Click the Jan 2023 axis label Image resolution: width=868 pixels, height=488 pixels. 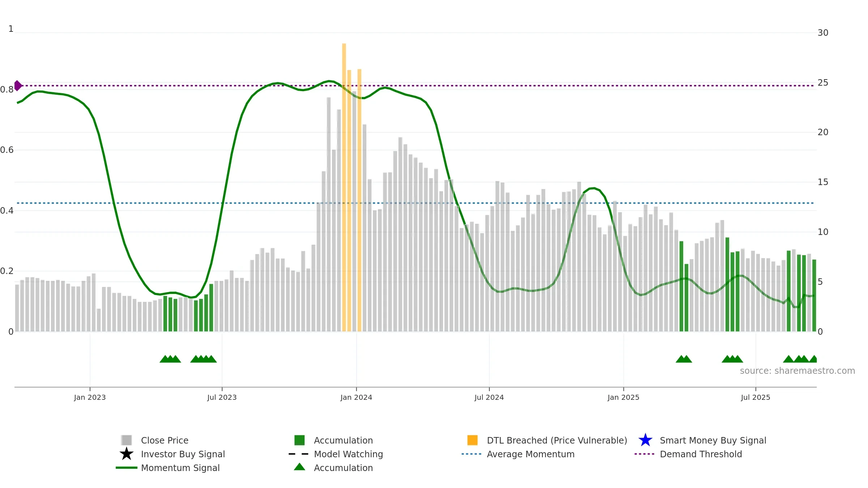[x=90, y=397]
